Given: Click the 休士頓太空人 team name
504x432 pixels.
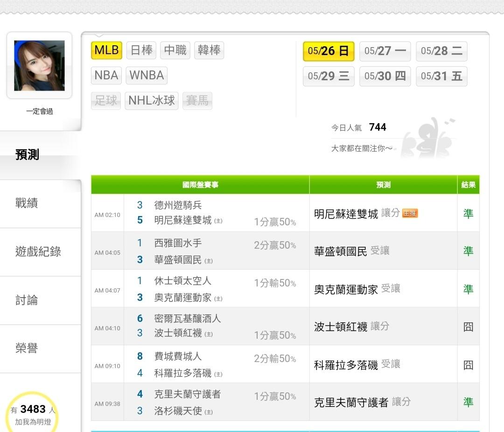Looking at the screenshot, I should 183,281.
